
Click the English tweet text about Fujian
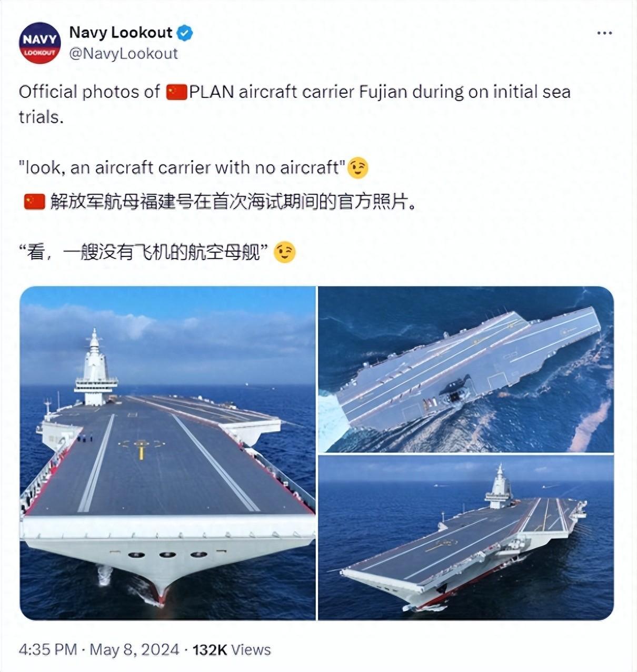click(x=295, y=104)
